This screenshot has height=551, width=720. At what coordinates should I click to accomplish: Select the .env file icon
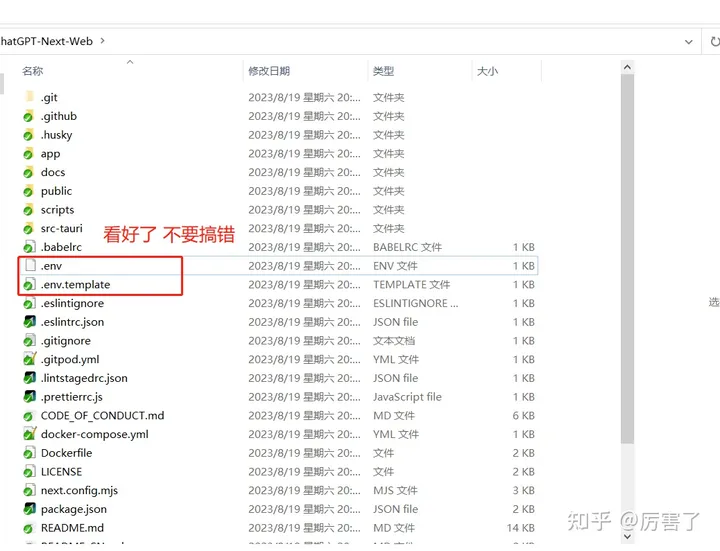pyautogui.click(x=30, y=265)
